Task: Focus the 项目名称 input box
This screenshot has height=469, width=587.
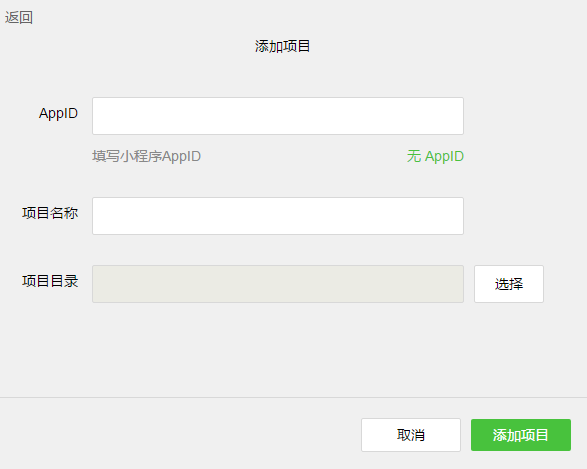Action: click(x=278, y=216)
